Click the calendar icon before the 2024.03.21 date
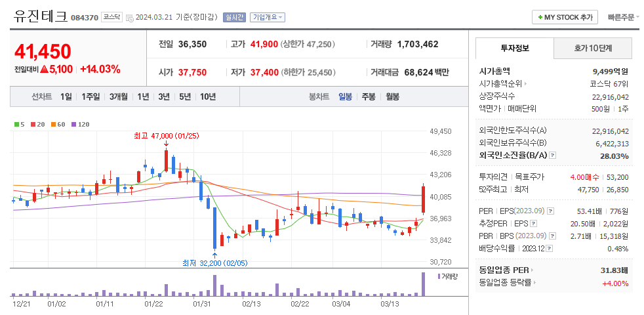 coord(129,18)
